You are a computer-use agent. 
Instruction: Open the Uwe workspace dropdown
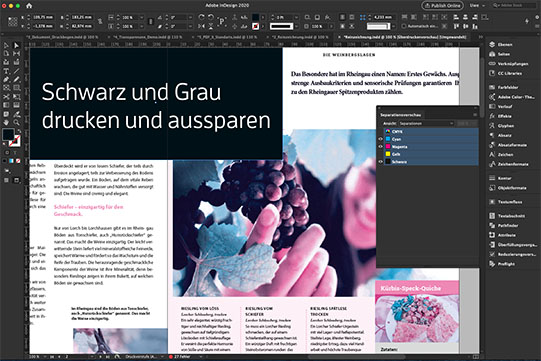tap(478, 6)
